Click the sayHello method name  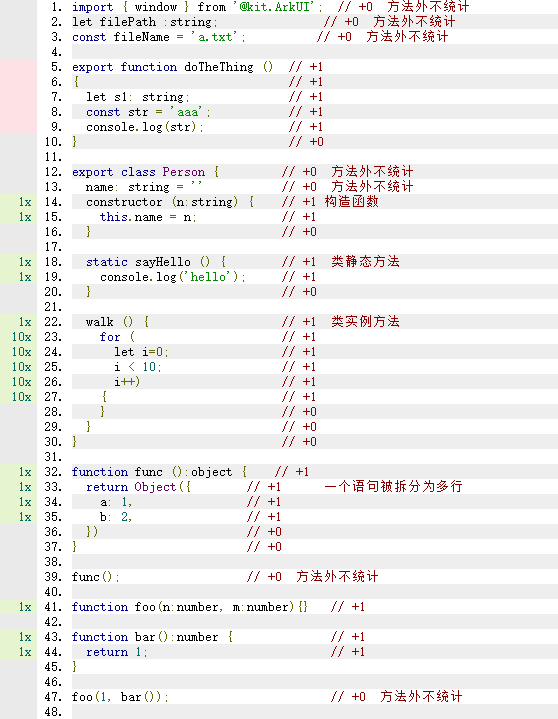163,262
